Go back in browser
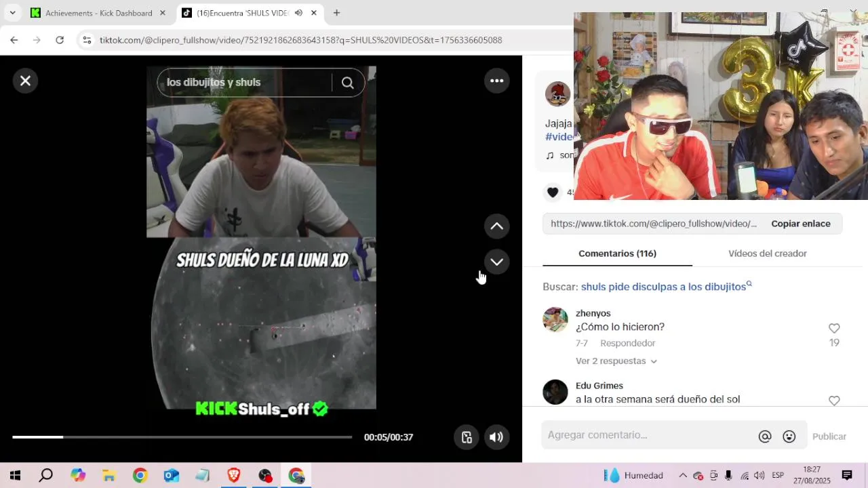This screenshot has width=868, height=488. 14,40
